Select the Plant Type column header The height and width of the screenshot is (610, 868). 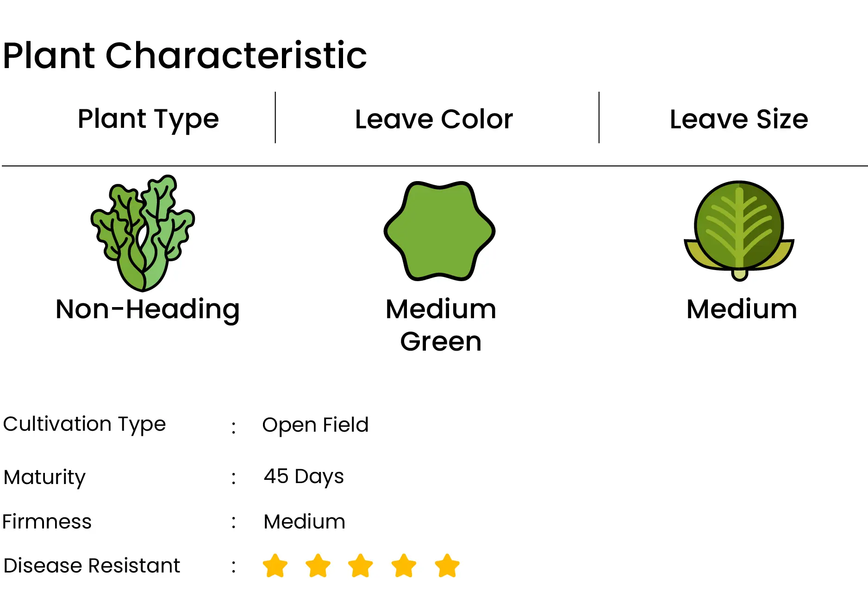(x=148, y=119)
